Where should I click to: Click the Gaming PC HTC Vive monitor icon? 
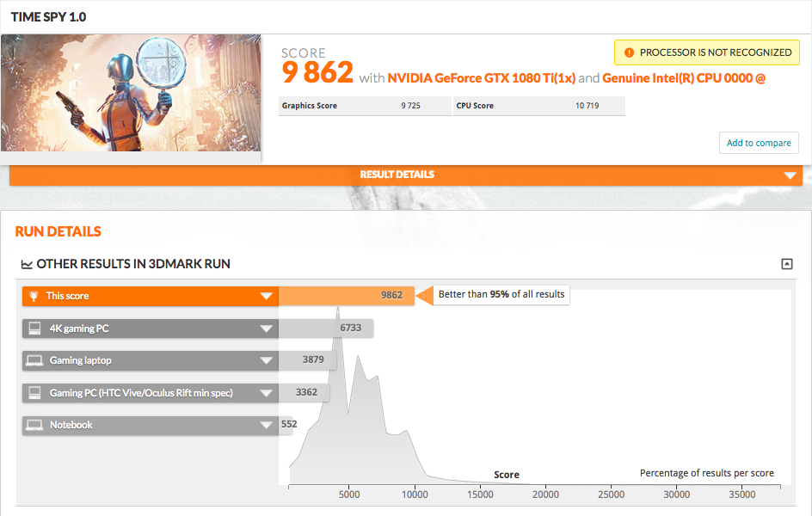[x=34, y=393]
